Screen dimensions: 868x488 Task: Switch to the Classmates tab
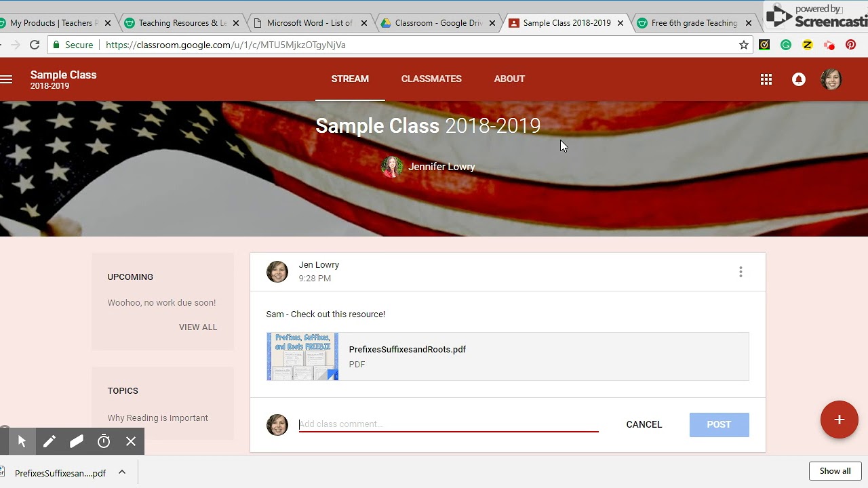coord(431,79)
